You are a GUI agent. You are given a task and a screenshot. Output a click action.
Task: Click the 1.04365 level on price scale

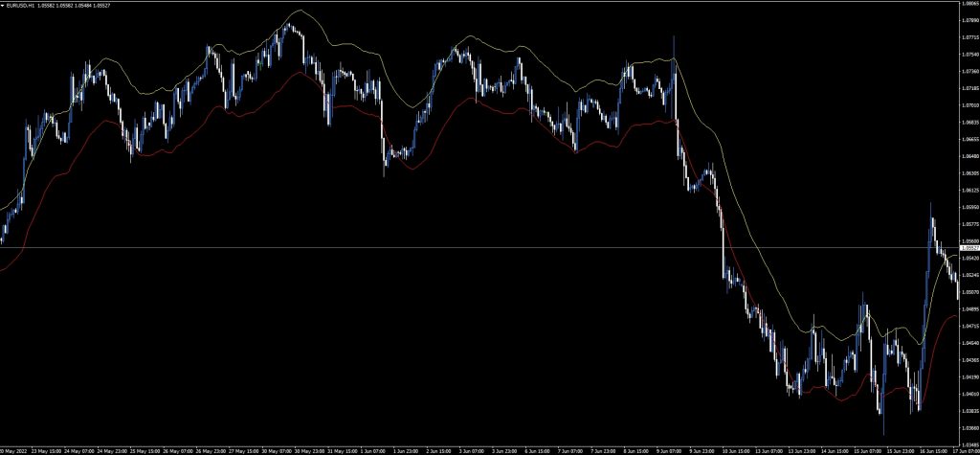click(968, 359)
